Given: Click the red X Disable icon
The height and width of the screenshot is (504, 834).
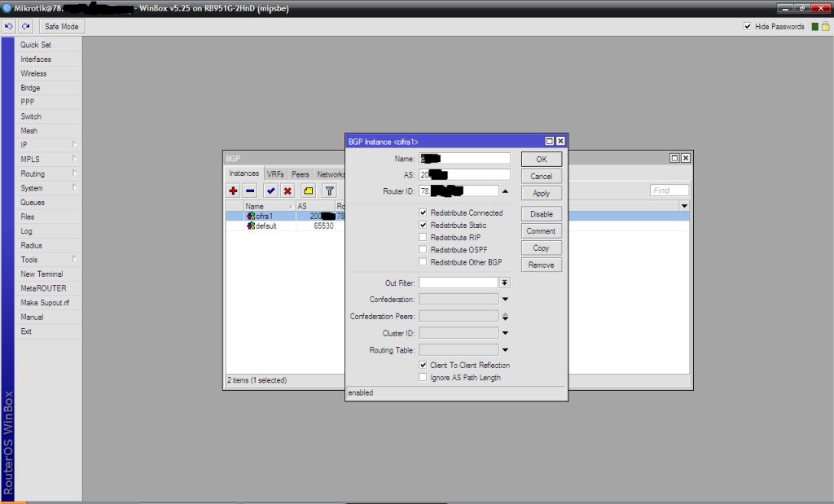Looking at the screenshot, I should coord(288,191).
